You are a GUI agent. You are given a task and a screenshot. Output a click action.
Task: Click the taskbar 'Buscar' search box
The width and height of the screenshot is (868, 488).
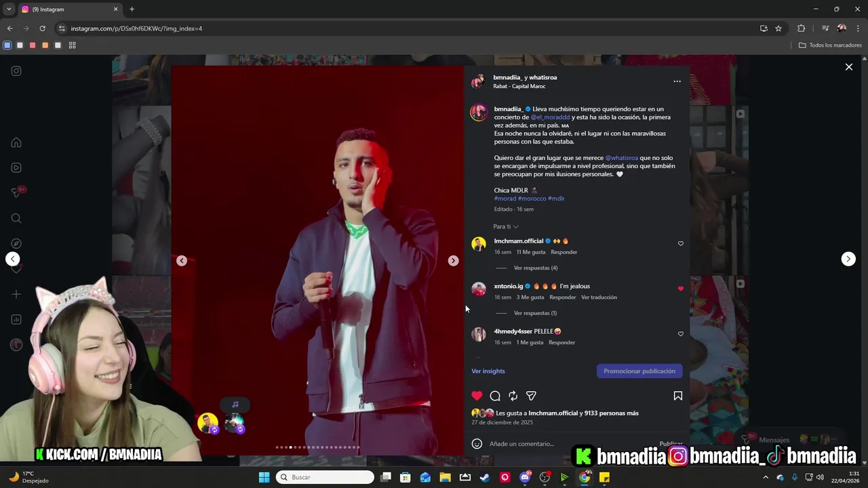click(x=325, y=477)
